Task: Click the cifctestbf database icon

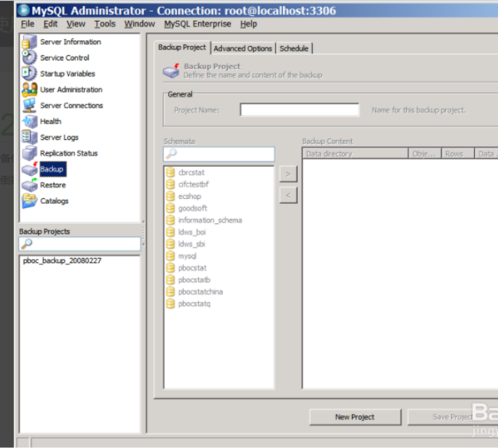Action: (x=170, y=184)
